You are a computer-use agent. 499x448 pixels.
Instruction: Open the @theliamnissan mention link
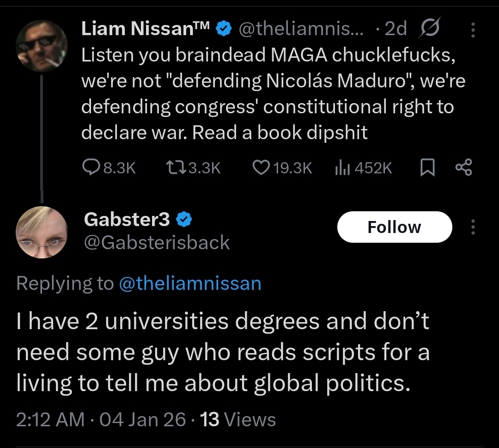(190, 283)
